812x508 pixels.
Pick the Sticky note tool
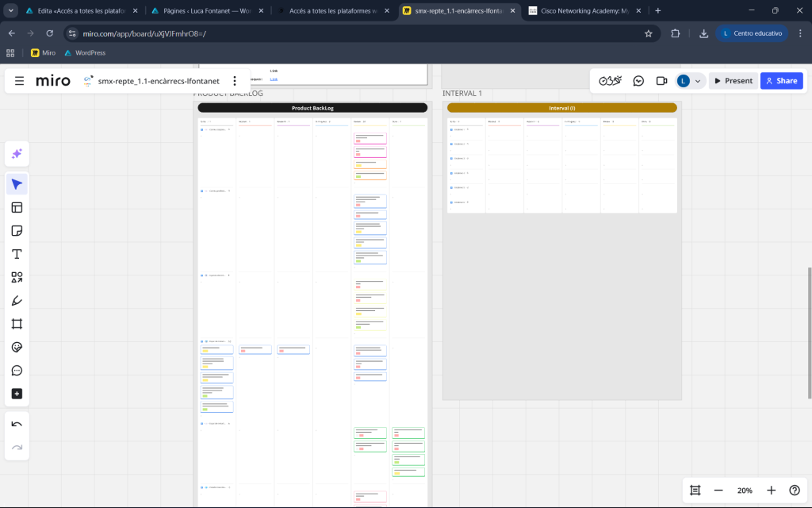[x=17, y=231]
